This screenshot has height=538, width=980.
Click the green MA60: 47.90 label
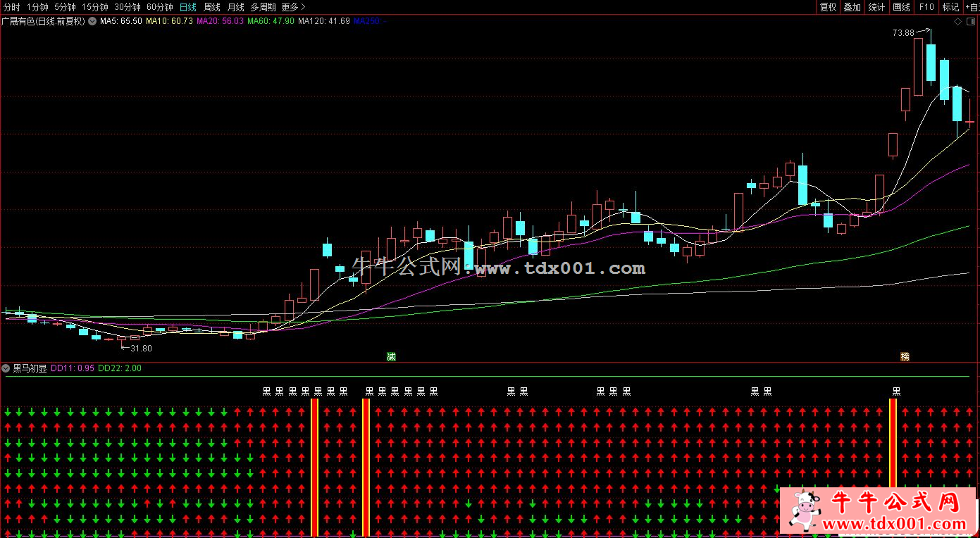click(x=271, y=21)
